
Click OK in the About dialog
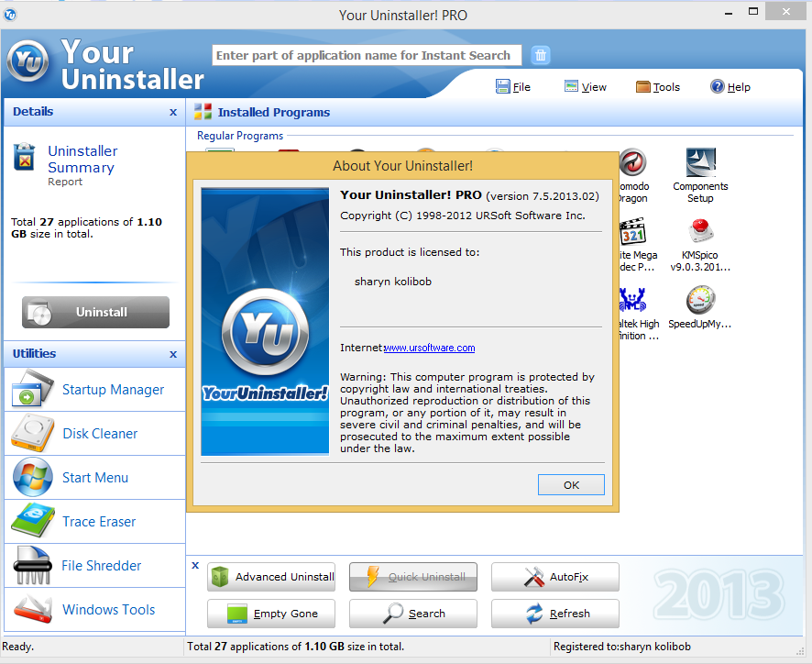tap(571, 484)
